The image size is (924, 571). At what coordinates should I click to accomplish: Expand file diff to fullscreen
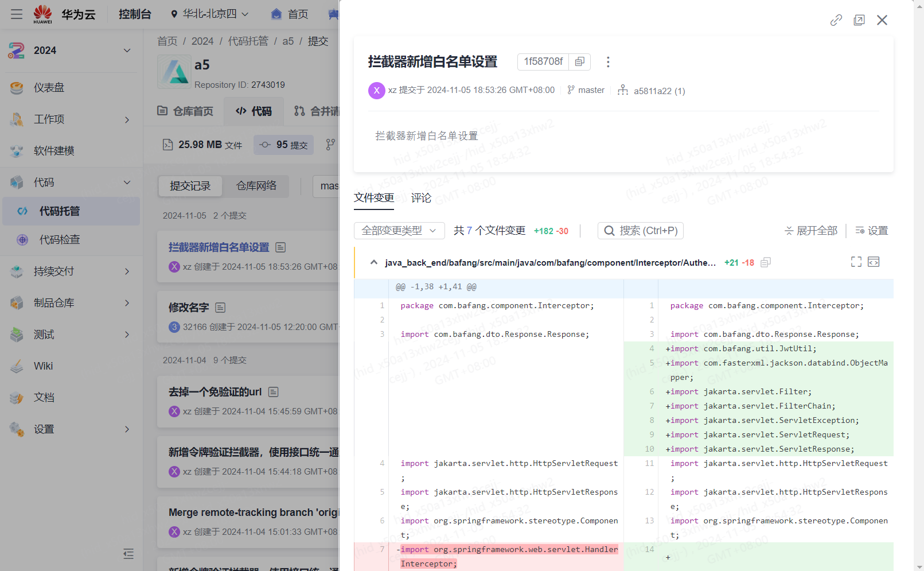[856, 262]
